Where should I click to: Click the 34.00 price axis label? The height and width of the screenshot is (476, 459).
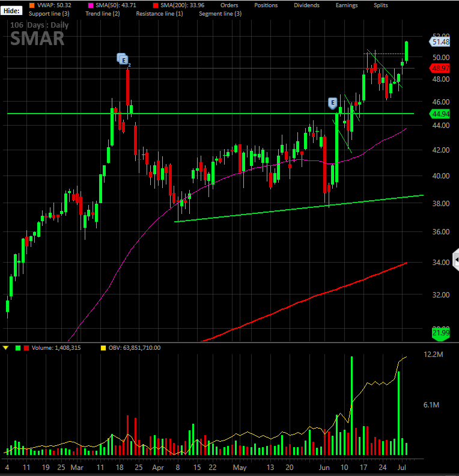[x=441, y=262]
